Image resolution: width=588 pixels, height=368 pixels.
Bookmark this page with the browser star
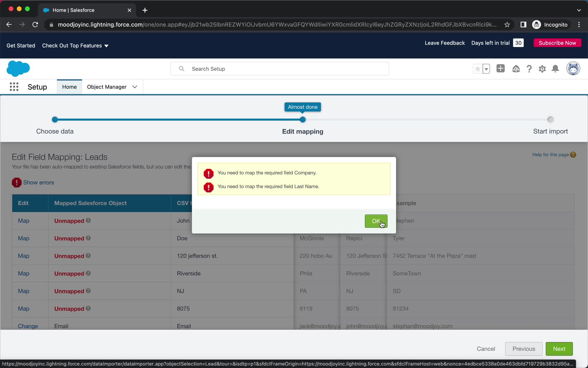pyautogui.click(x=507, y=25)
